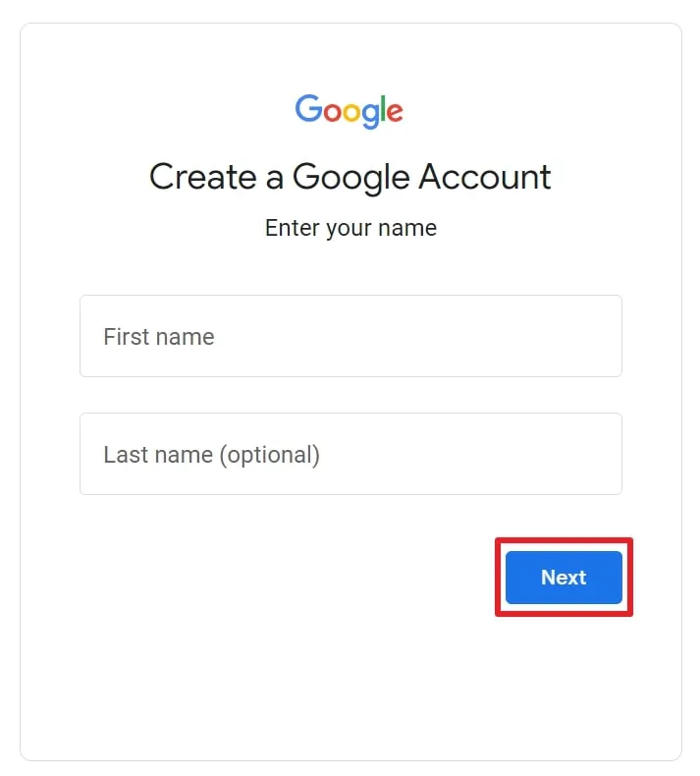Click the blue capital G in logo
This screenshot has height=776, width=700.
[308, 108]
